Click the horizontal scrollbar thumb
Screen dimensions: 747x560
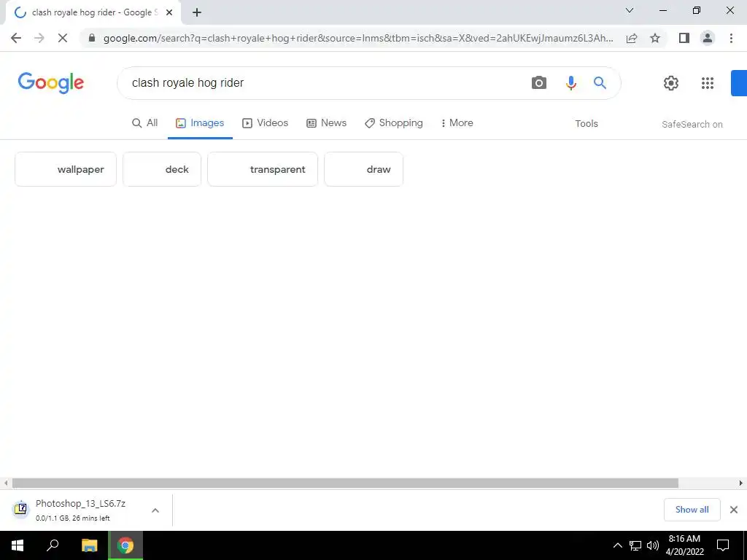point(345,483)
